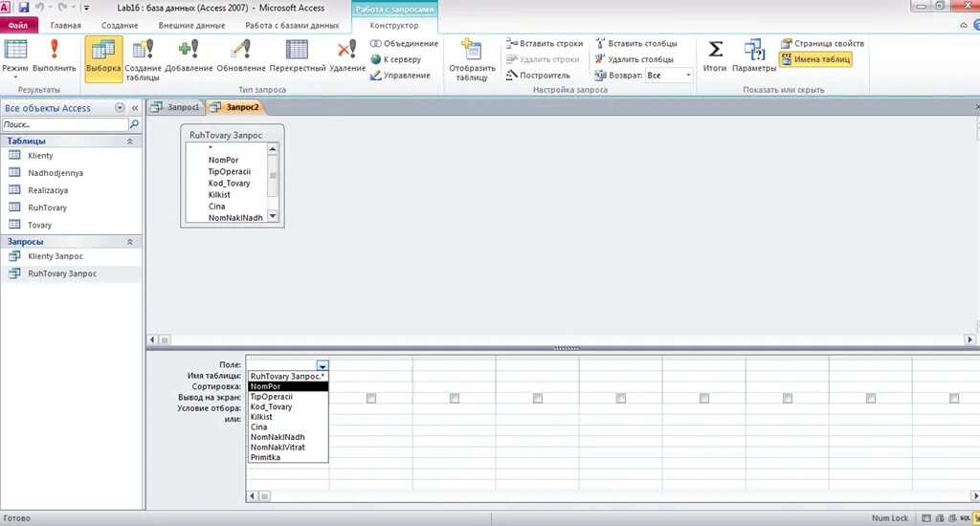
Task: Select the Выборка query type
Action: (x=103, y=57)
